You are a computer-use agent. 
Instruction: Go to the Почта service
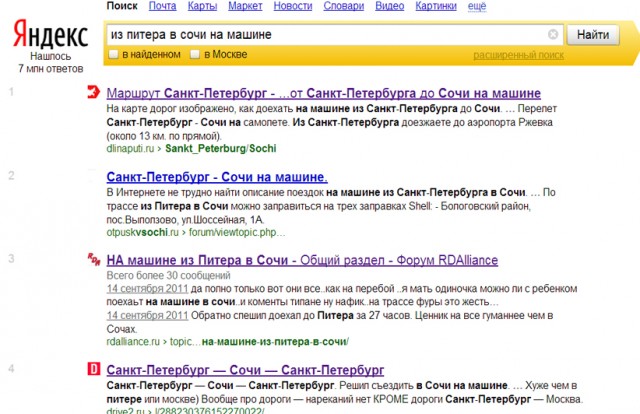(163, 7)
